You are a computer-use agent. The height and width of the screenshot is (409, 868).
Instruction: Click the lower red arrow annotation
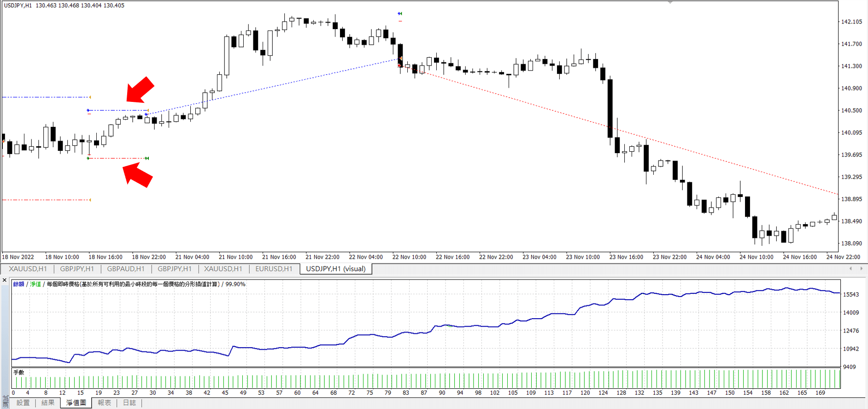(138, 175)
